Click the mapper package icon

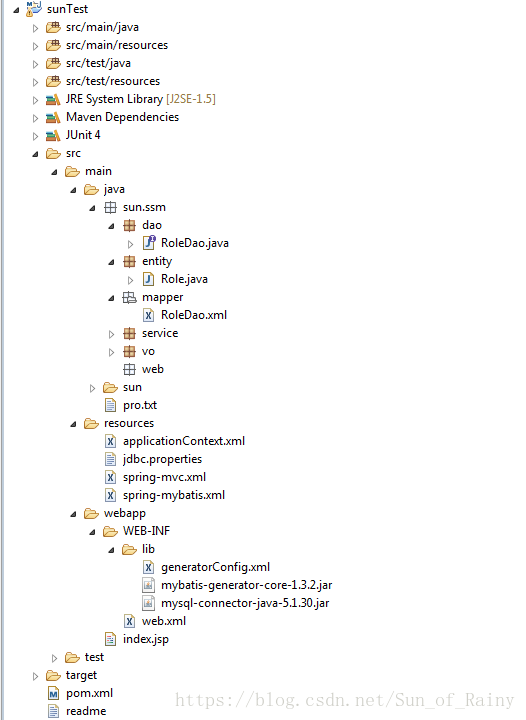click(129, 298)
